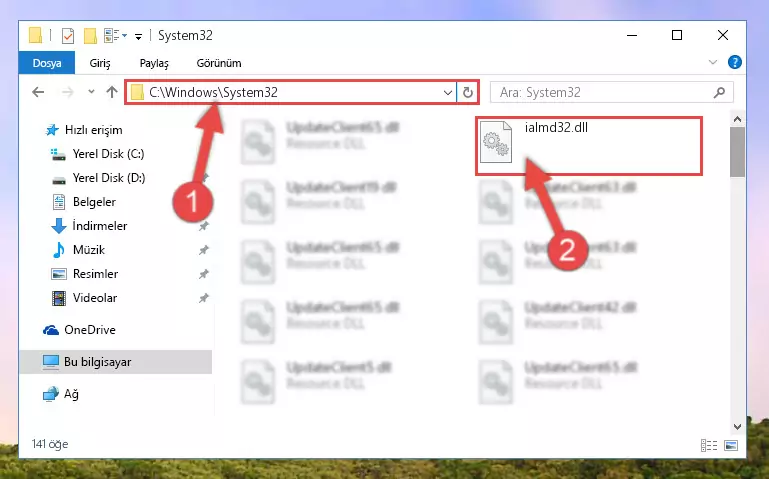Click the Back navigation arrow

[38, 92]
